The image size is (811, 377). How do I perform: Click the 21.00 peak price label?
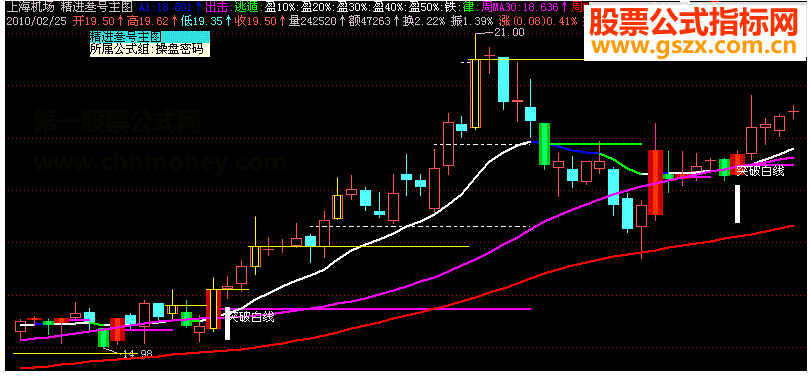[509, 32]
